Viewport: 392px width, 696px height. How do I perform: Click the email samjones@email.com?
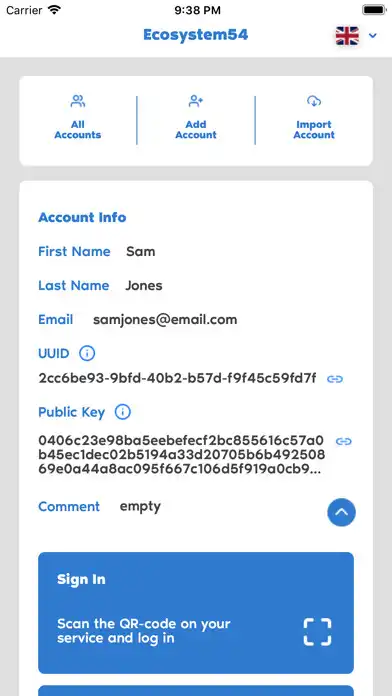click(165, 320)
